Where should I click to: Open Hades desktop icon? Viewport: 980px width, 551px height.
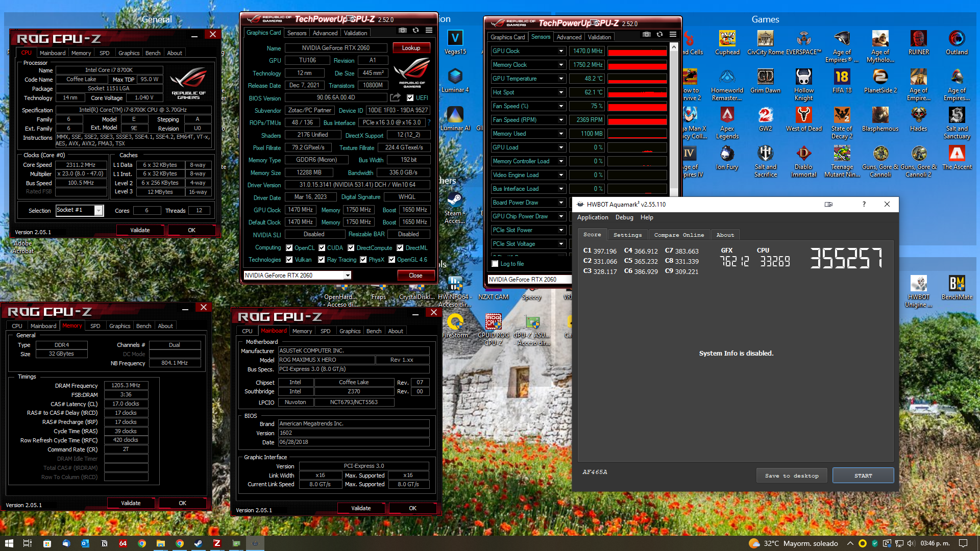pos(918,119)
